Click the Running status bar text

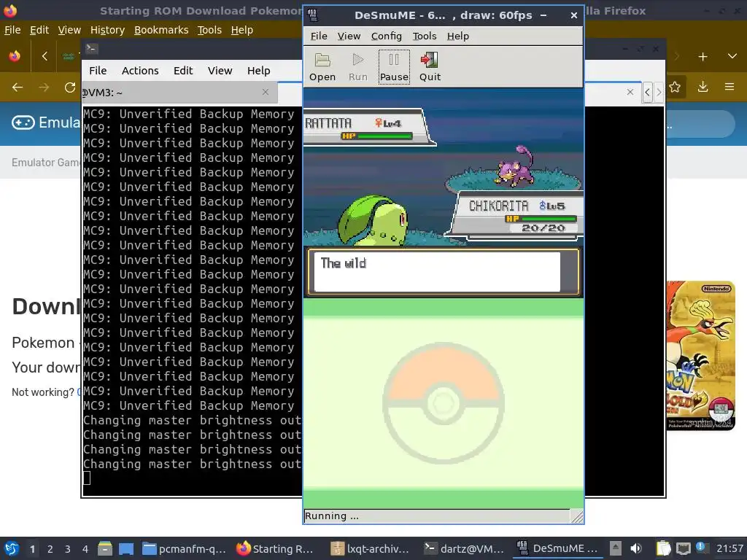332,516
